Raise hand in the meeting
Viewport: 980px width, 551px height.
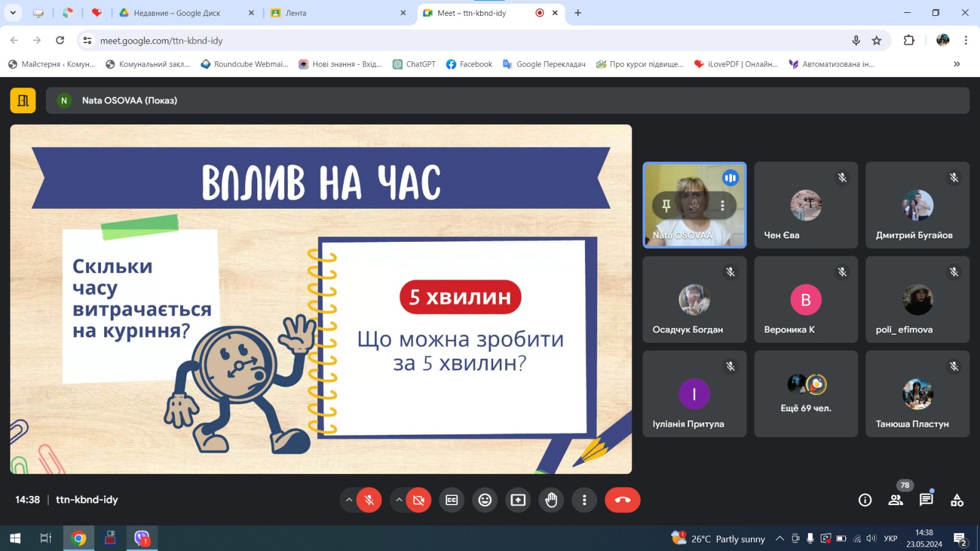551,500
